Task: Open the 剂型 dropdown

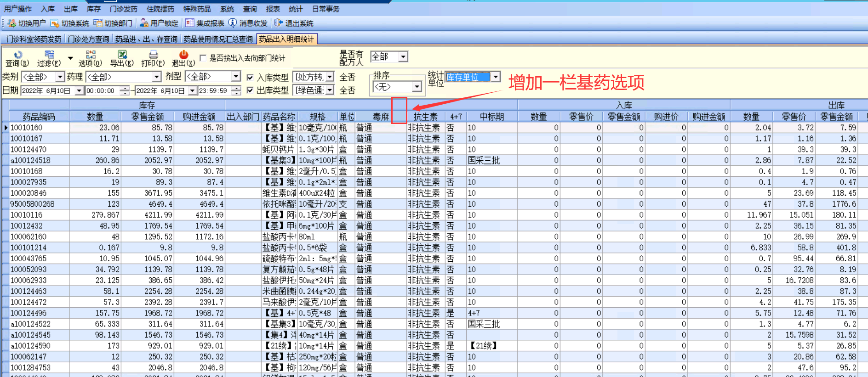Action: pos(236,76)
